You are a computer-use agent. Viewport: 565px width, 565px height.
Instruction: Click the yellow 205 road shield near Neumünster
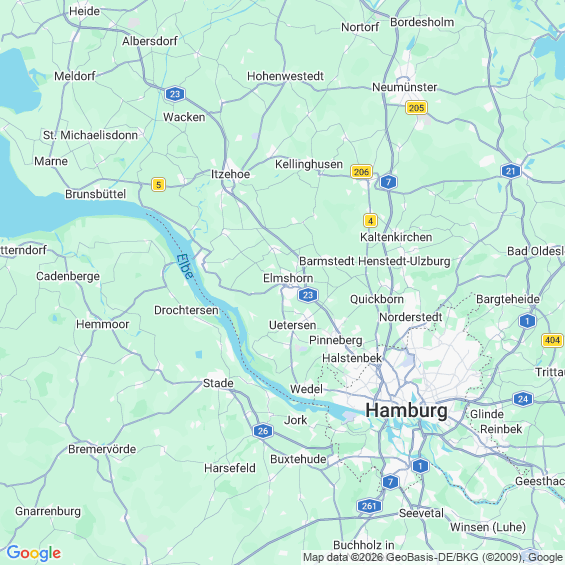coord(416,108)
